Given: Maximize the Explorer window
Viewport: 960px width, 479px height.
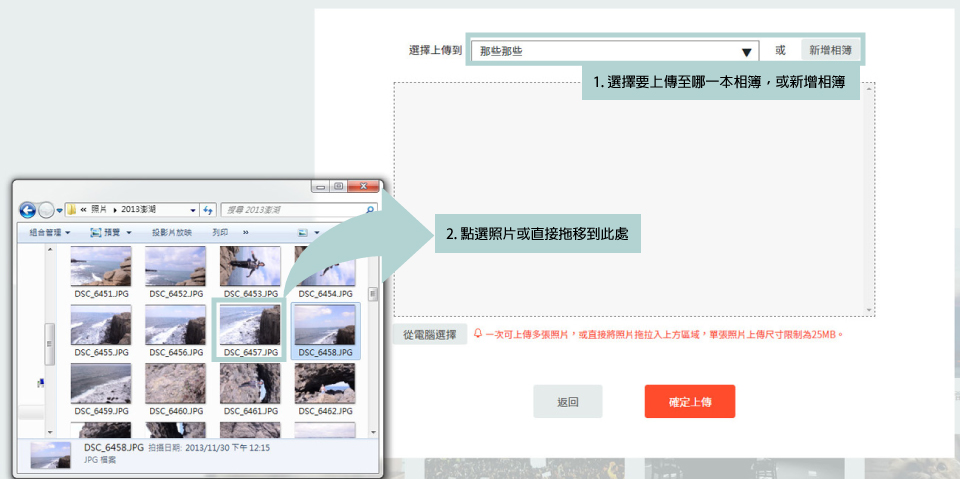Looking at the screenshot, I should click(x=337, y=186).
